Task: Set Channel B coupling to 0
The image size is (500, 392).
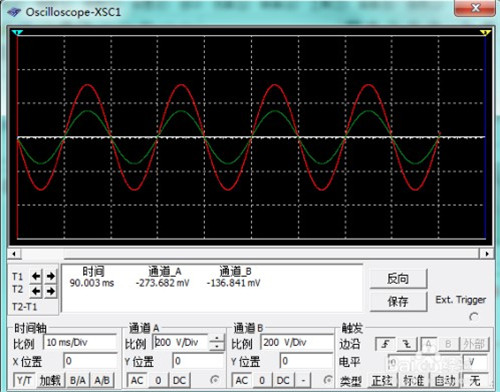Action: [x=262, y=380]
